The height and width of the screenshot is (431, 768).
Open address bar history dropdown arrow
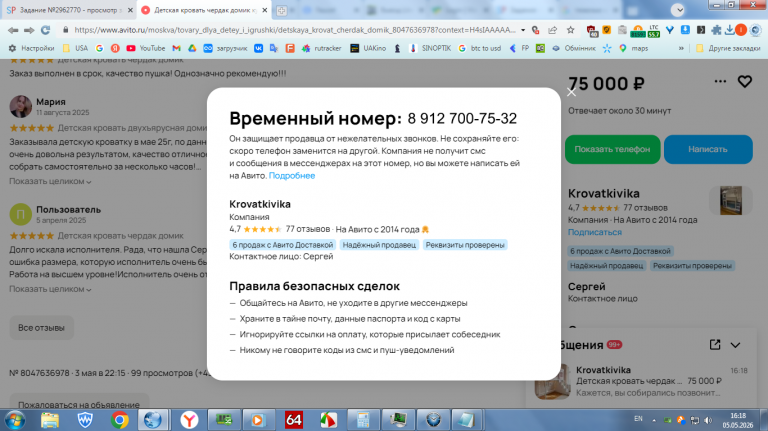523,30
